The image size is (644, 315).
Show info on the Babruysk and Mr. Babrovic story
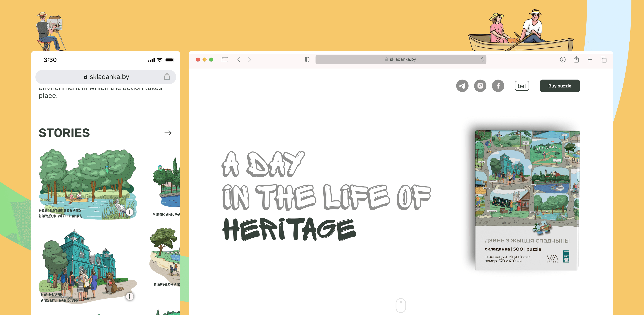pos(130,296)
